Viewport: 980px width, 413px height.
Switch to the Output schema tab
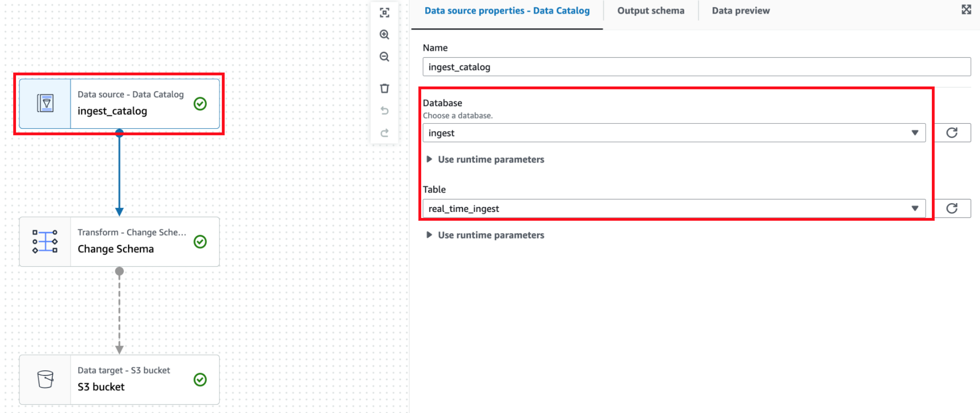(x=651, y=11)
